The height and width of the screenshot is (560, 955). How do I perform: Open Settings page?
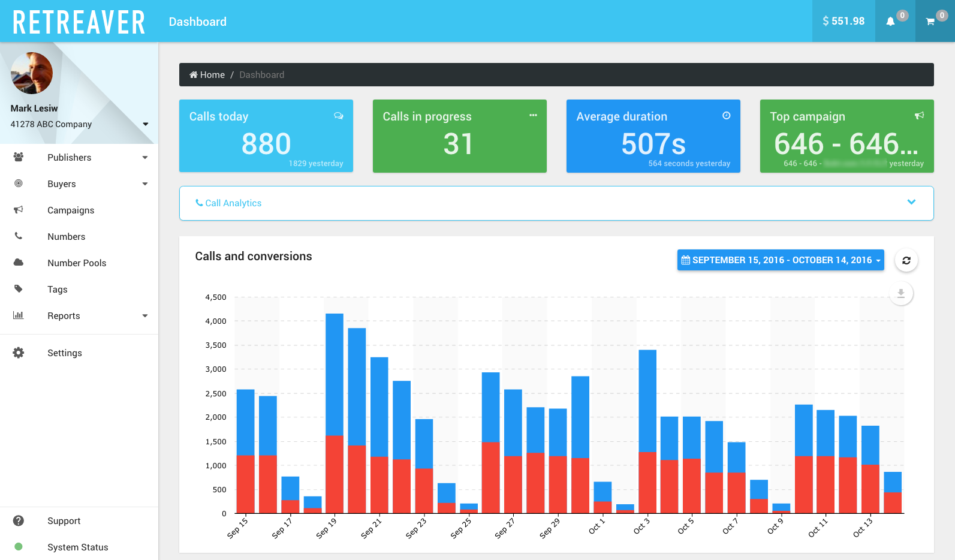(79, 353)
